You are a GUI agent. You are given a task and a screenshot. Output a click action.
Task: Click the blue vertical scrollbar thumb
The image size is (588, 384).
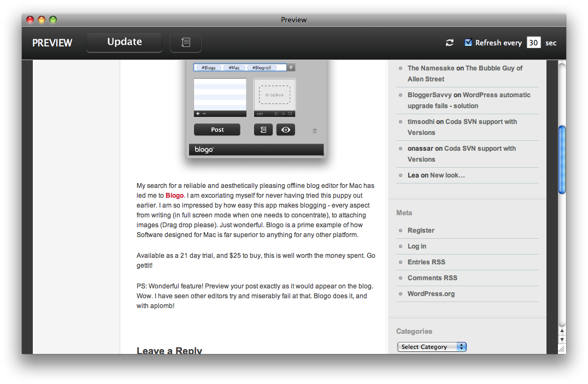(x=561, y=159)
